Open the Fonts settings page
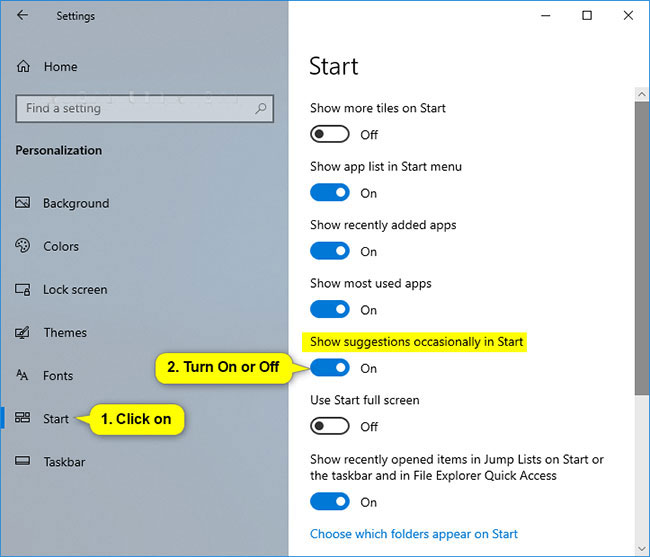The image size is (650, 557). point(58,376)
